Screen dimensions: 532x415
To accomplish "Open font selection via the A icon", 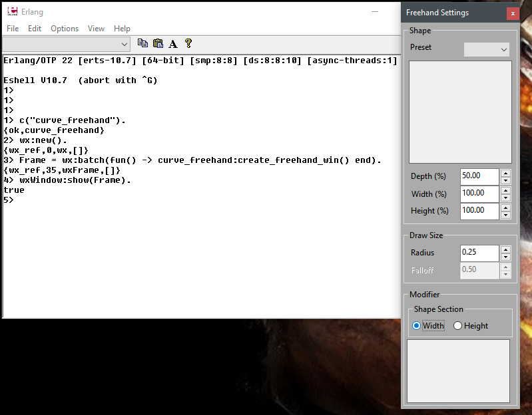I will tap(173, 43).
